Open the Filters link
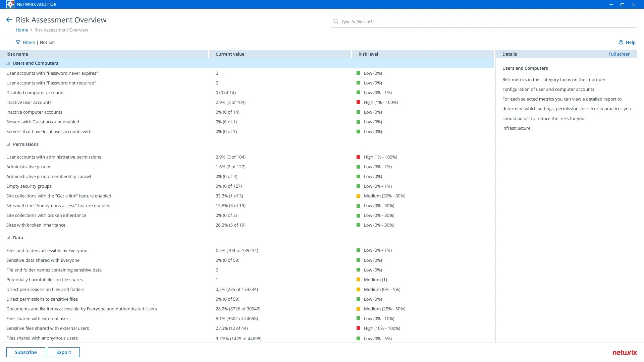The image size is (644, 362). coord(29,42)
